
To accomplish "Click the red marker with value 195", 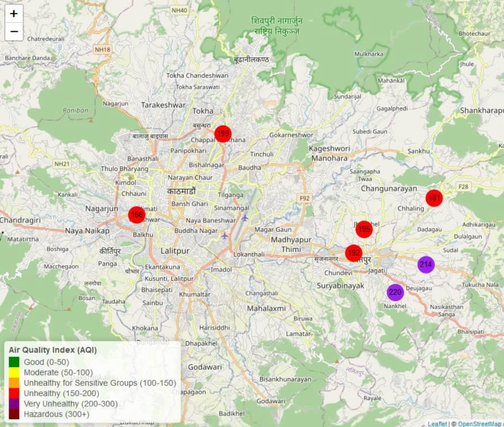I will [x=364, y=229].
